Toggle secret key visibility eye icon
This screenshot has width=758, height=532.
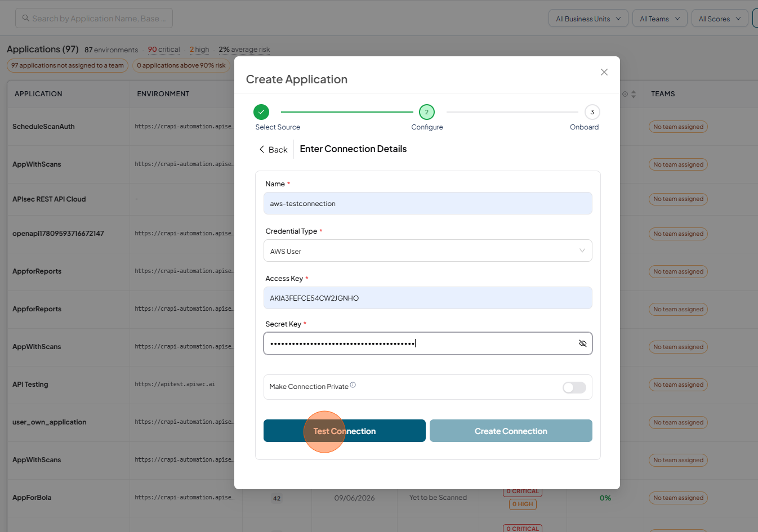(583, 343)
